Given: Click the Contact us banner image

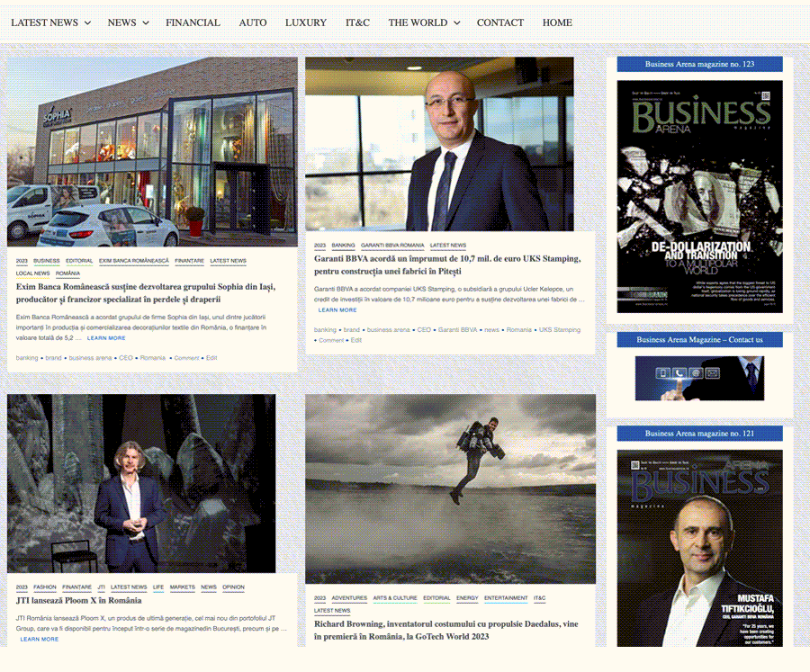Looking at the screenshot, I should coord(699,378).
